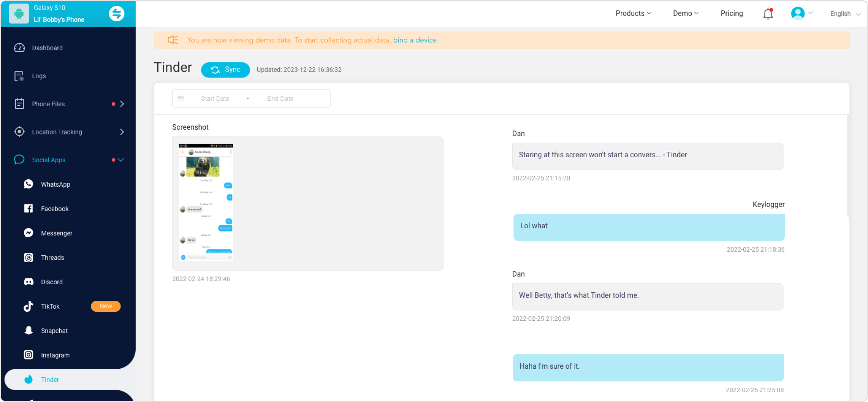Click the Lil' Bobby's Phone device name

pos(59,19)
